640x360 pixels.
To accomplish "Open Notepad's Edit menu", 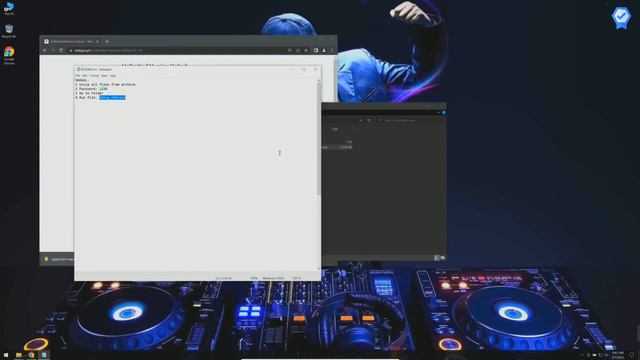I will [84, 76].
